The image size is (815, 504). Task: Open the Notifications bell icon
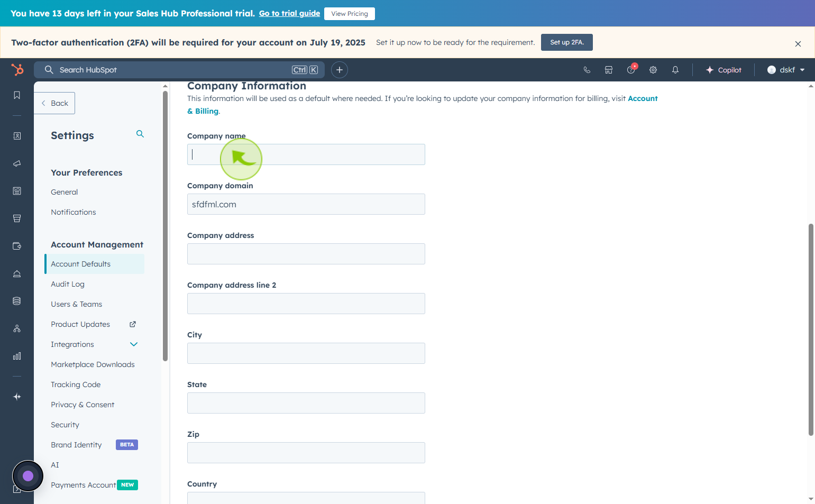(x=675, y=70)
